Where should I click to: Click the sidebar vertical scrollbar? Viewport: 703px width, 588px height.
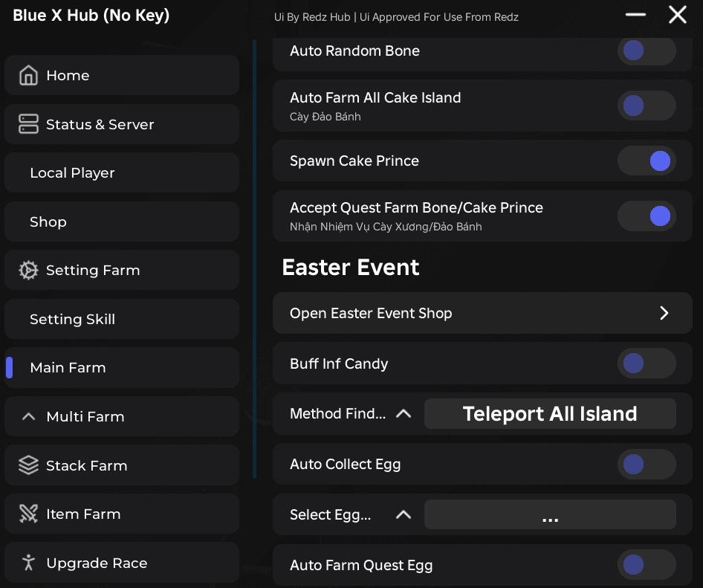(255, 260)
